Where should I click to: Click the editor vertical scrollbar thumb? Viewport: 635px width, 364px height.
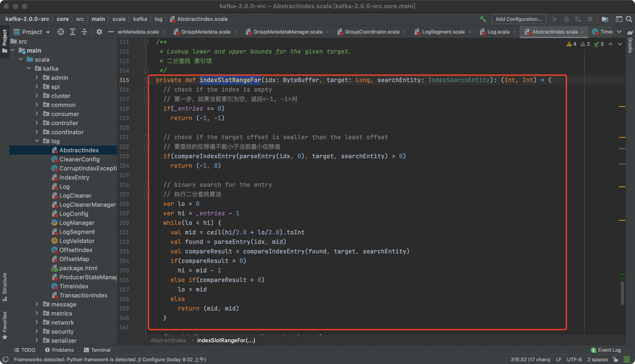tap(622, 294)
